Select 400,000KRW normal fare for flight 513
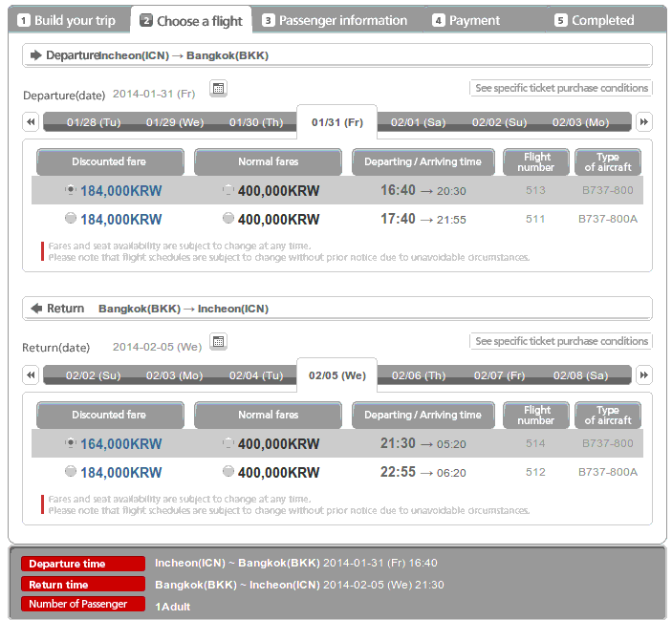Image resolution: width=672 pixels, height=620 pixels. (228, 190)
